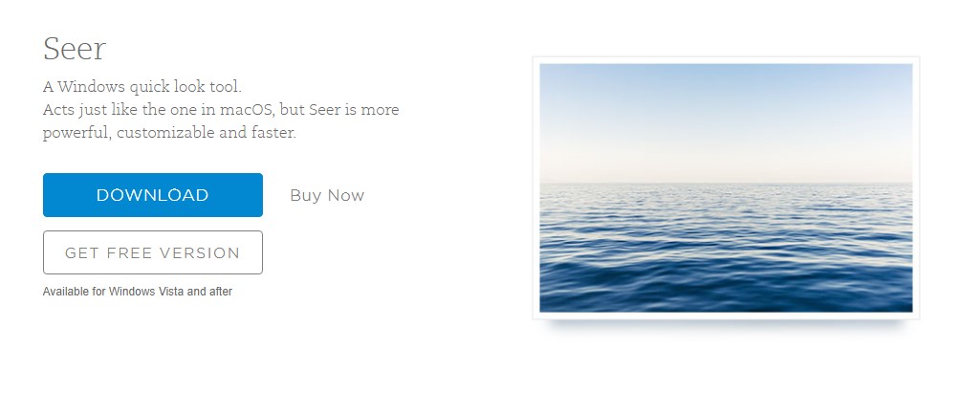Image resolution: width=980 pixels, height=393 pixels.
Task: Click the 'powerful, customizable and faster' line
Action: (169, 133)
